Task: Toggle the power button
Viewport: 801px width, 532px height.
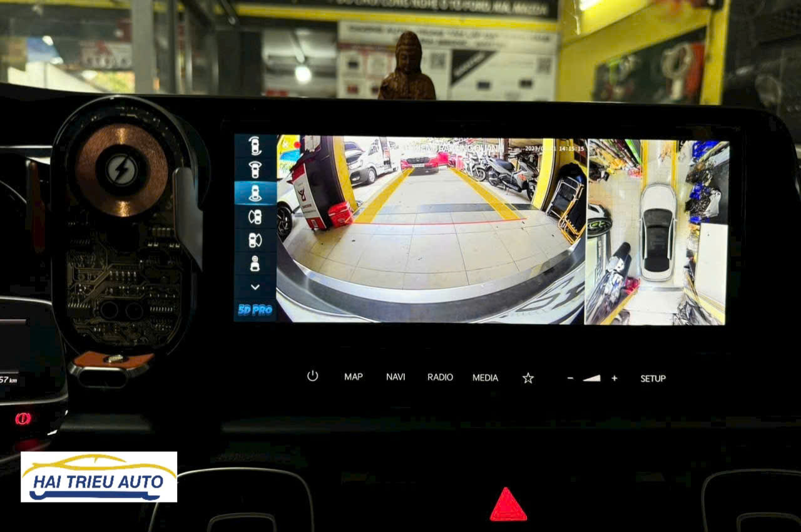Action: tap(312, 376)
